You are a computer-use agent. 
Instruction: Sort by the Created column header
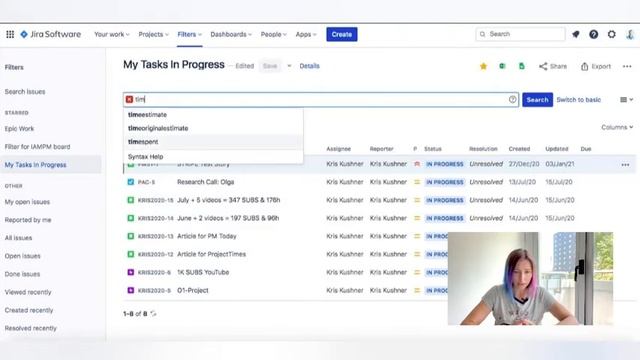coord(519,149)
